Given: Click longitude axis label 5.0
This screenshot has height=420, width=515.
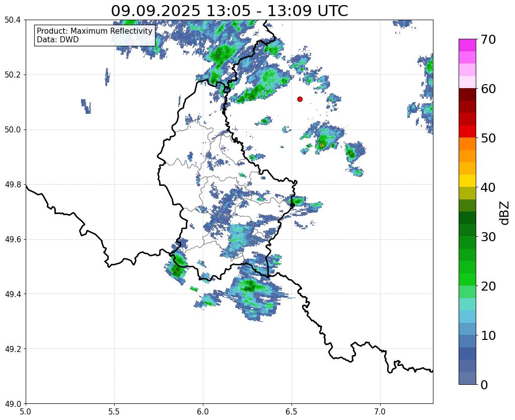Looking at the screenshot, I should 26,411.
